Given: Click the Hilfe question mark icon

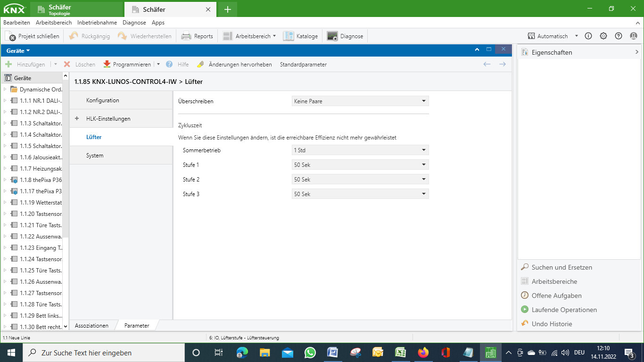Looking at the screenshot, I should (x=170, y=64).
